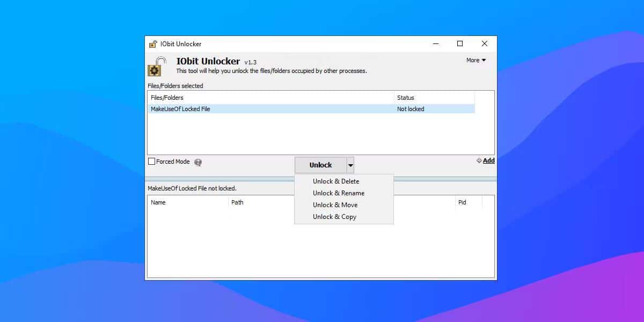This screenshot has width=644, height=322.
Task: Expand the Unlock button dropdown arrow
Action: tap(350, 165)
